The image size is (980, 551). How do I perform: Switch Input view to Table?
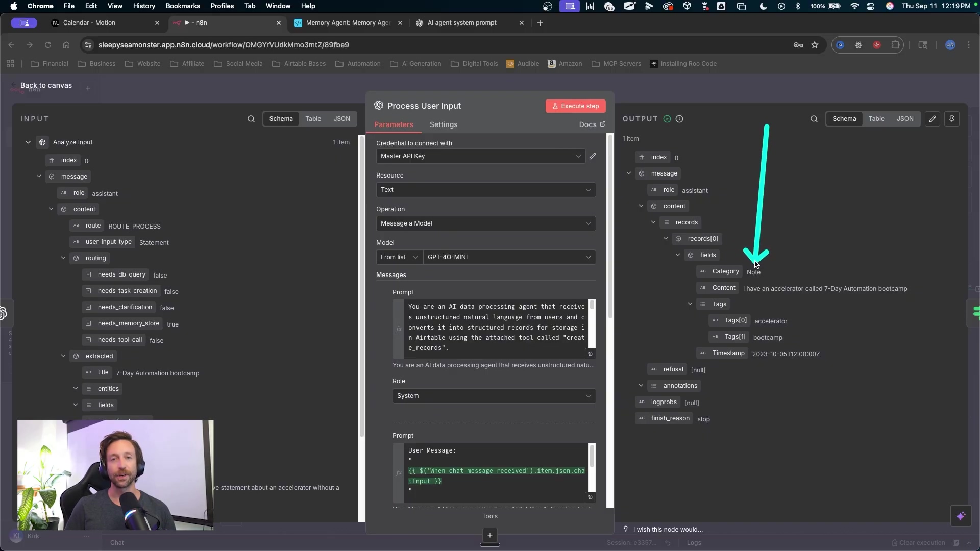click(313, 119)
